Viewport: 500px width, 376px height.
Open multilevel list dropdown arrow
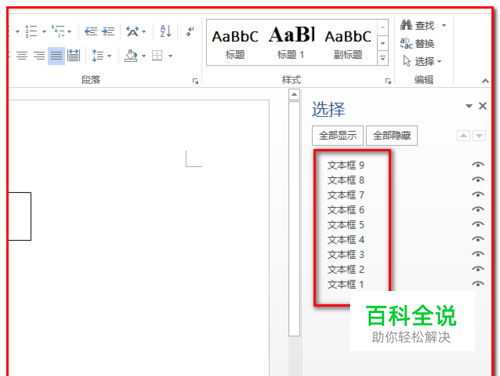(x=69, y=32)
